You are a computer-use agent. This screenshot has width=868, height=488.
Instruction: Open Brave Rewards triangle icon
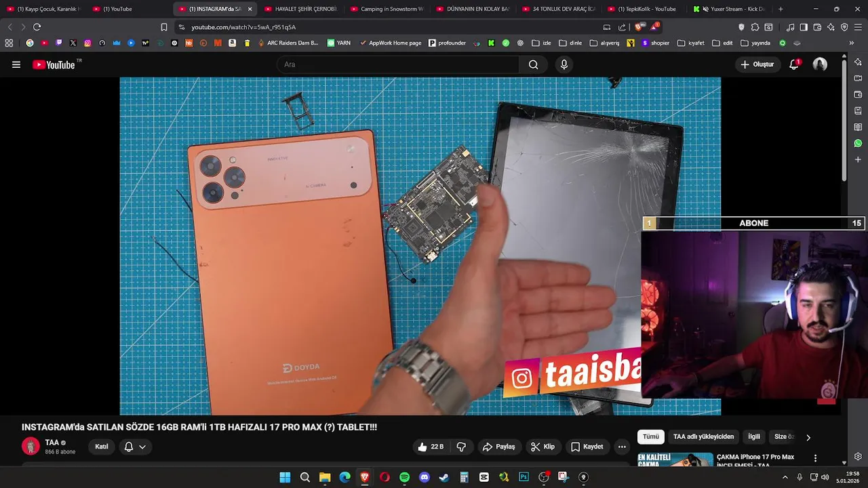click(x=654, y=27)
